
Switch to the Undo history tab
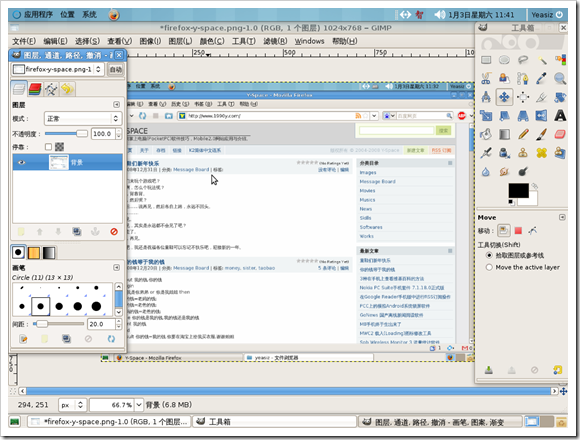pyautogui.click(x=67, y=89)
